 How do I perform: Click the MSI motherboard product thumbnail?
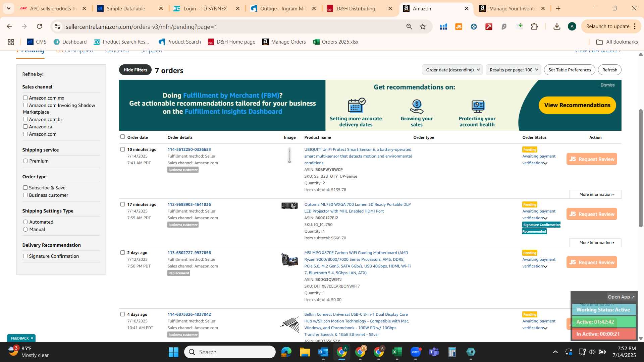[289, 259]
